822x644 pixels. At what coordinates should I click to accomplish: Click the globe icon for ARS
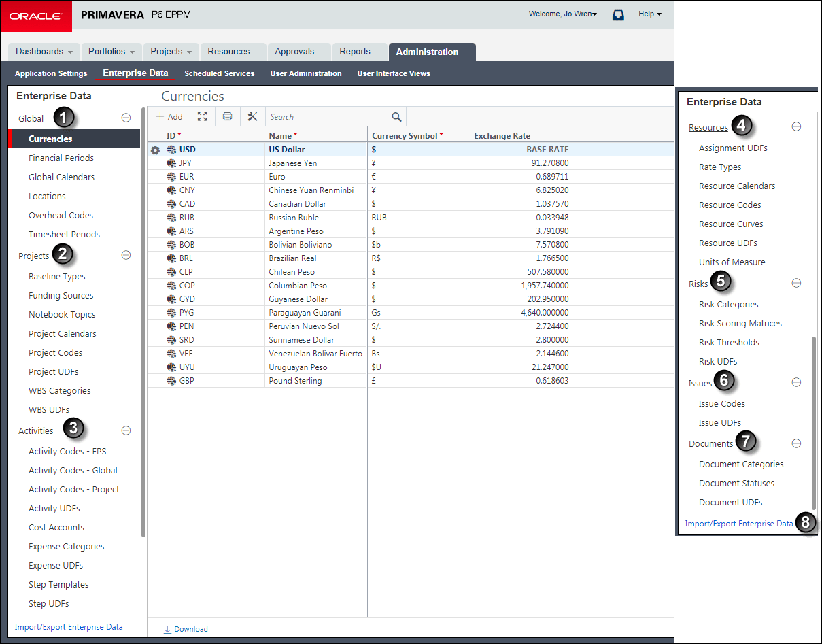171,231
